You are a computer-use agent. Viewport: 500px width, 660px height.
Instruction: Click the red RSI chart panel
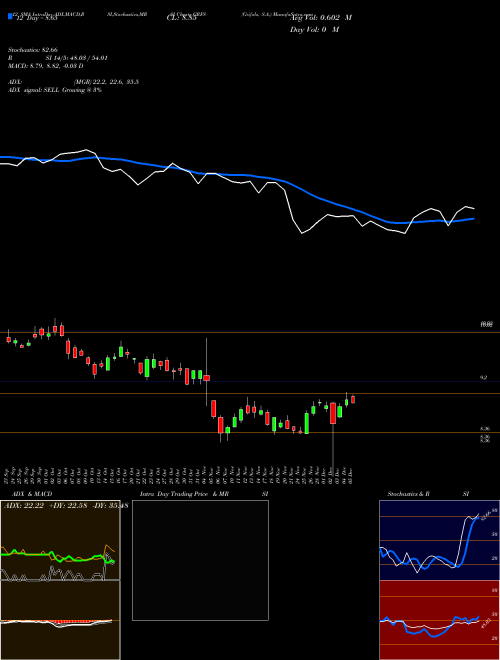439,620
